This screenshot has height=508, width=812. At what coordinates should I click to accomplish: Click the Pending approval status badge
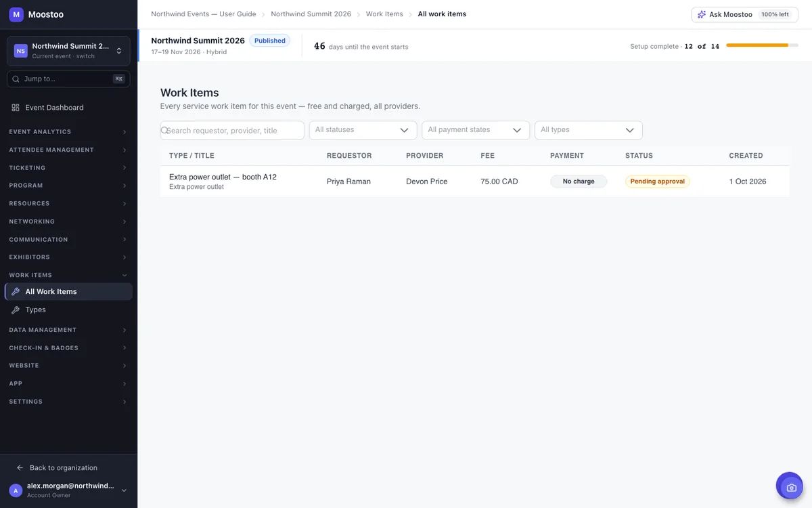[x=658, y=182]
